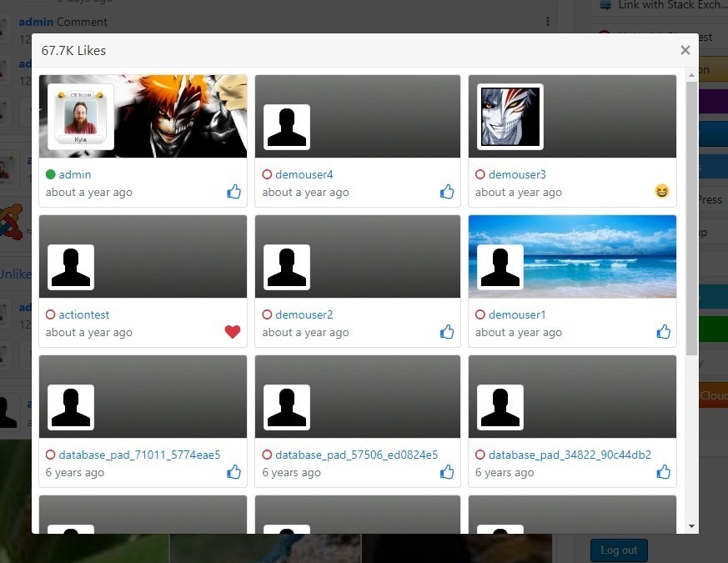Image resolution: width=728 pixels, height=563 pixels.
Task: Click admin Comment author link in background
Action: 36,22
